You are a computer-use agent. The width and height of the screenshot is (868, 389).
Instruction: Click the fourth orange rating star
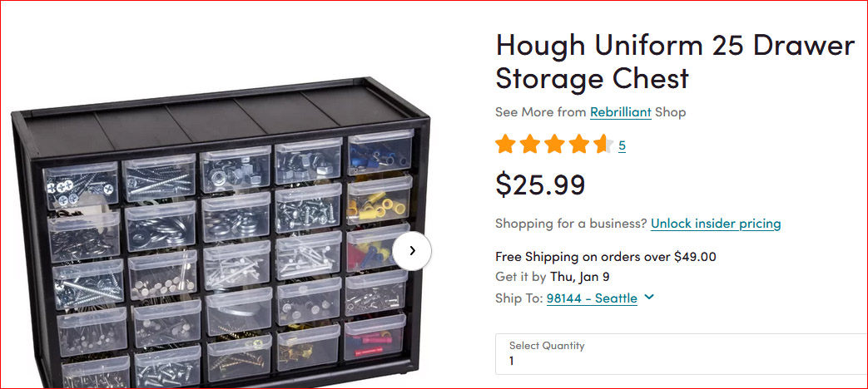click(579, 145)
